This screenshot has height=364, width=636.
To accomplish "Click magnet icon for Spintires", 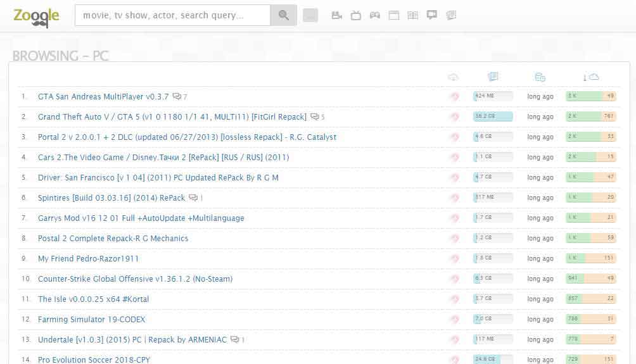I will [x=455, y=198].
